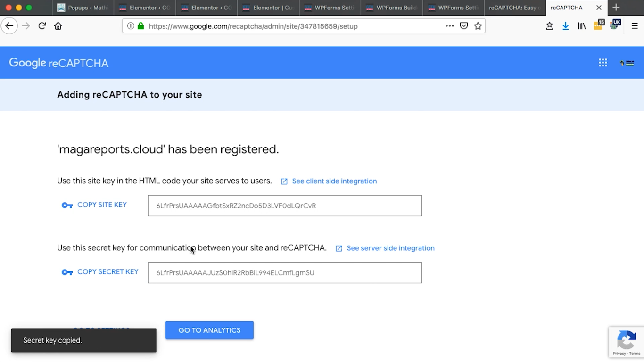
Task: Open a new browser tab
Action: [x=616, y=8]
